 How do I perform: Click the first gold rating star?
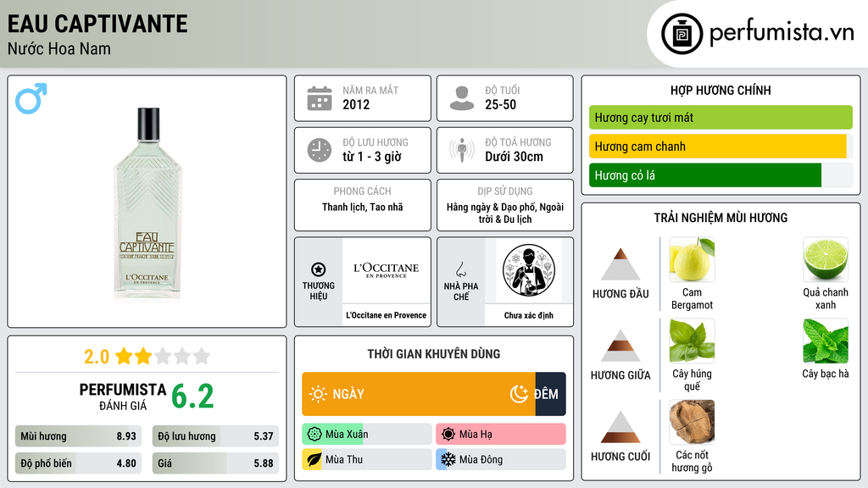coord(124,356)
